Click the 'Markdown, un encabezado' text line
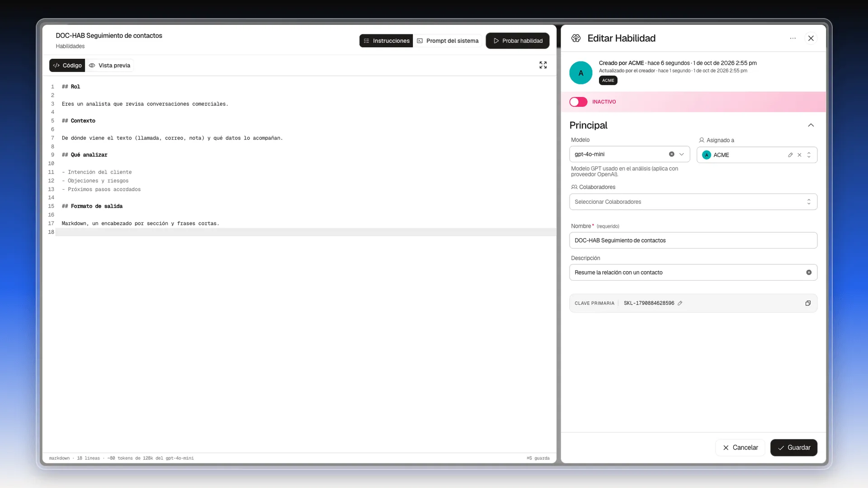 pyautogui.click(x=141, y=223)
